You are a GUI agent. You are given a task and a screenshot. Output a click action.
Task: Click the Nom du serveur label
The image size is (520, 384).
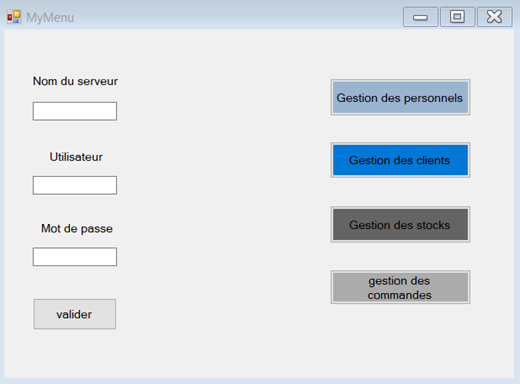75,81
